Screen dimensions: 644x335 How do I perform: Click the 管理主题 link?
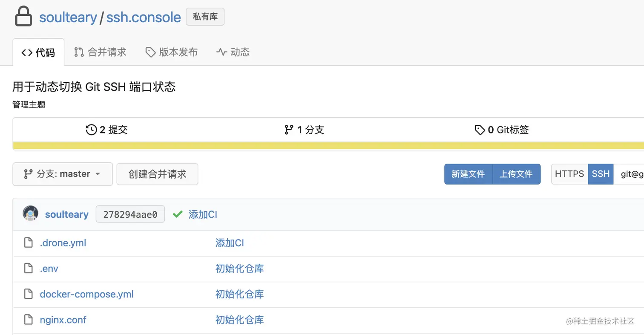coord(29,104)
